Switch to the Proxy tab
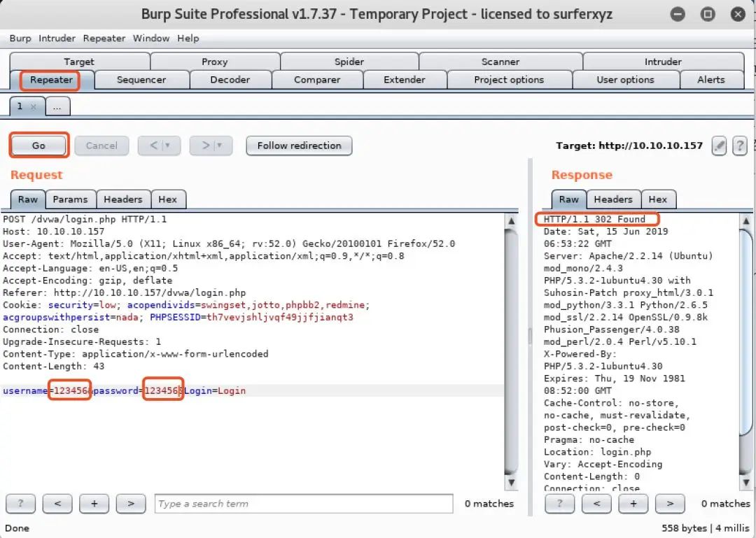The width and height of the screenshot is (756, 538). tap(215, 62)
